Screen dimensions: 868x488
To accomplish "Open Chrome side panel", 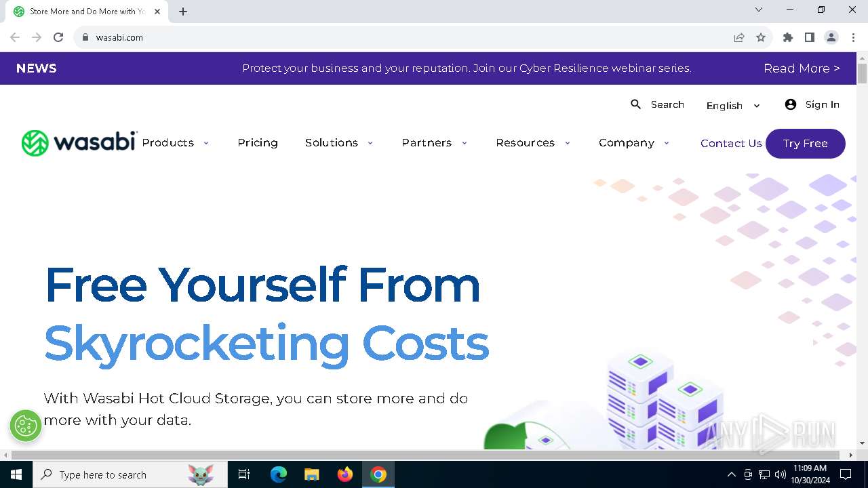I will point(810,37).
